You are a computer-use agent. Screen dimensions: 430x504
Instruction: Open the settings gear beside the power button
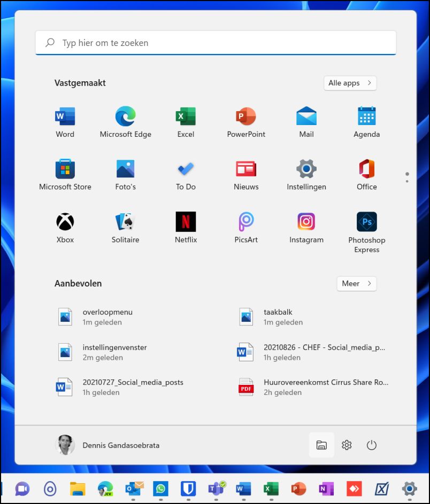tap(347, 445)
